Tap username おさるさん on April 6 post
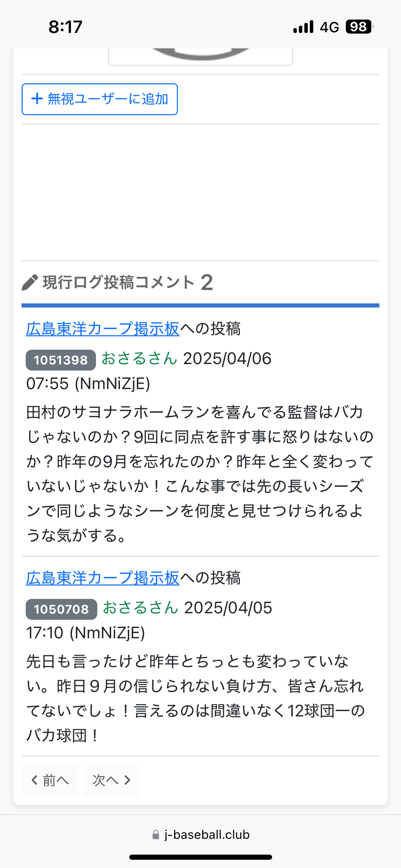Image resolution: width=401 pixels, height=868 pixels. [x=139, y=359]
